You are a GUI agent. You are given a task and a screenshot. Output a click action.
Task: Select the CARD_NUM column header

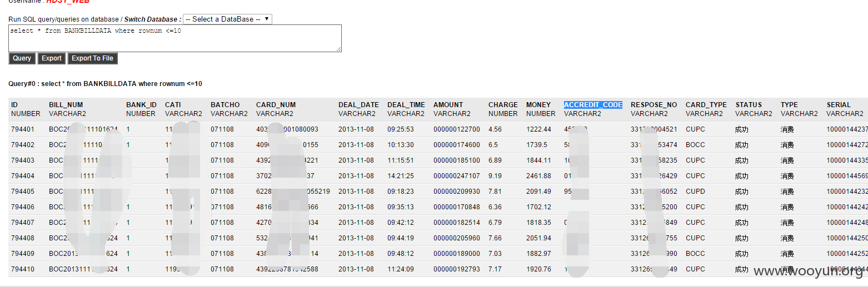coord(276,105)
